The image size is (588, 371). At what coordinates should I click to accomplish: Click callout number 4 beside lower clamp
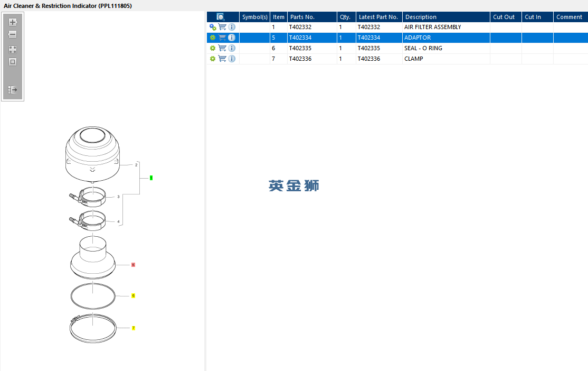[119, 221]
